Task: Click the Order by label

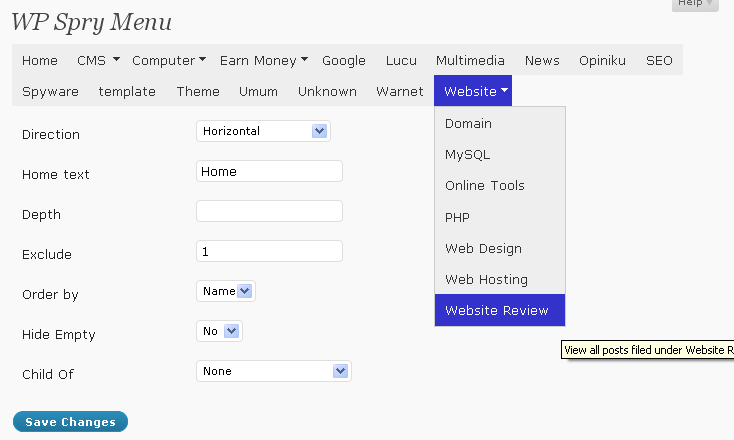Action: [x=50, y=295]
